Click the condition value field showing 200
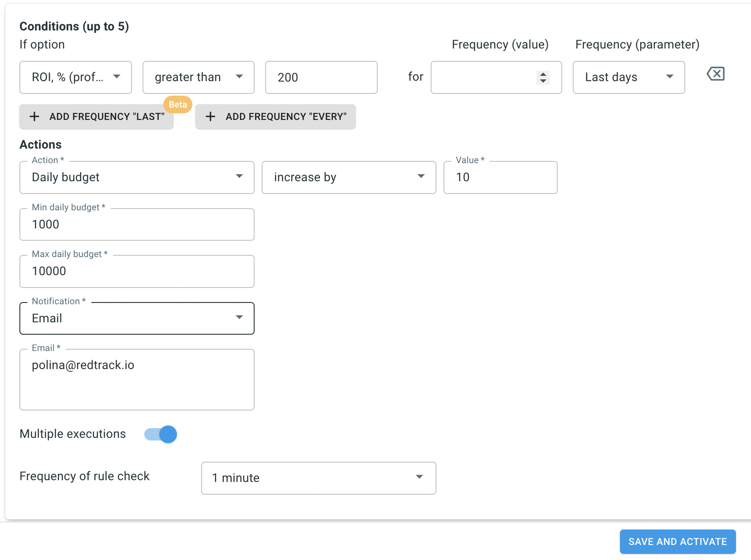Screen dimensions: 751x560 coord(321,77)
